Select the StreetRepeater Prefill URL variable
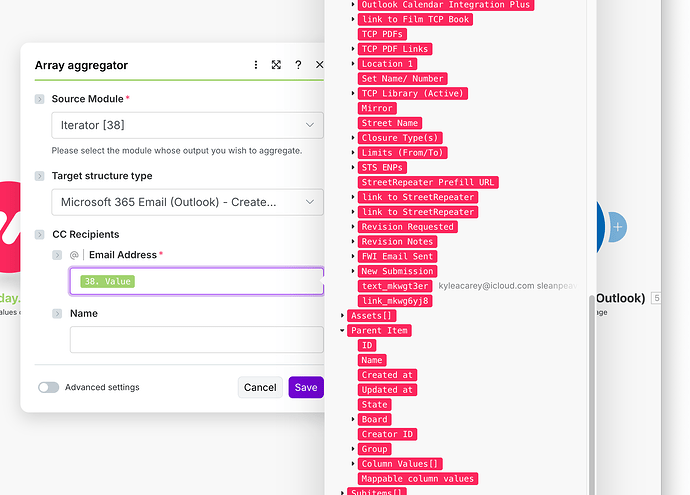 pyautogui.click(x=428, y=183)
